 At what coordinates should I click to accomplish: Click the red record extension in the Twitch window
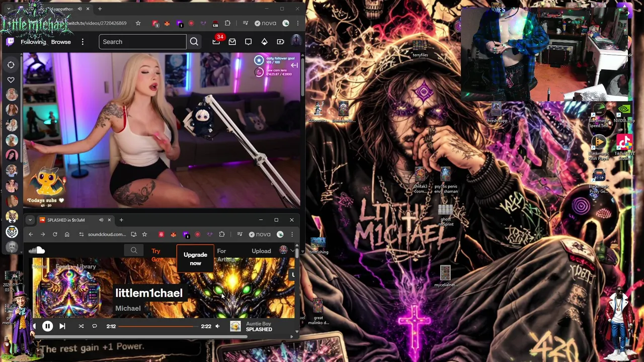click(191, 23)
